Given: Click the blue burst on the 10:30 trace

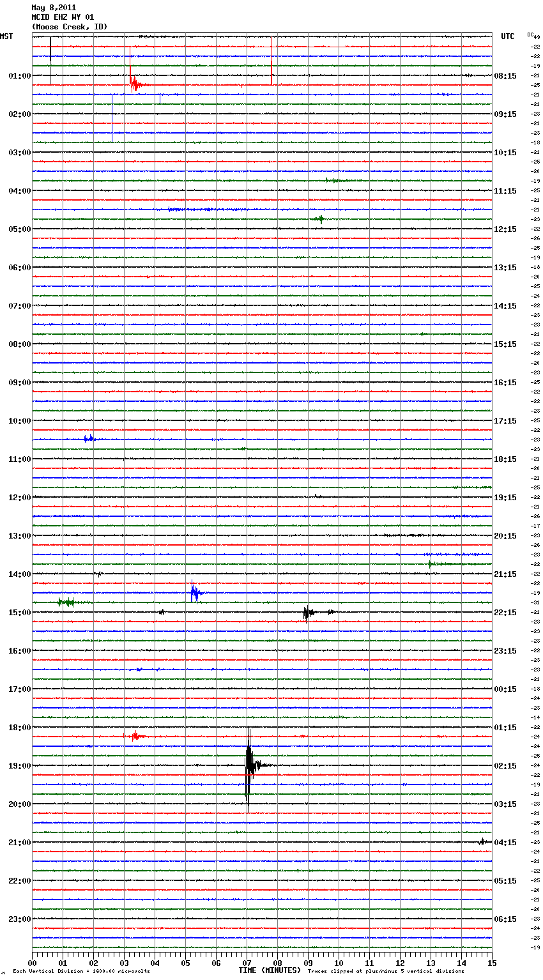Looking at the screenshot, I should click(90, 438).
